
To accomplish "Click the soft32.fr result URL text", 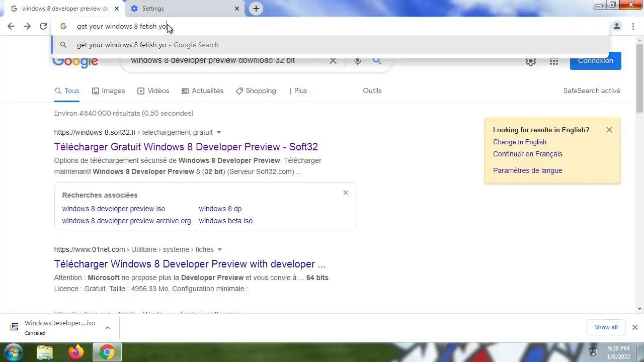I will 133,133.
